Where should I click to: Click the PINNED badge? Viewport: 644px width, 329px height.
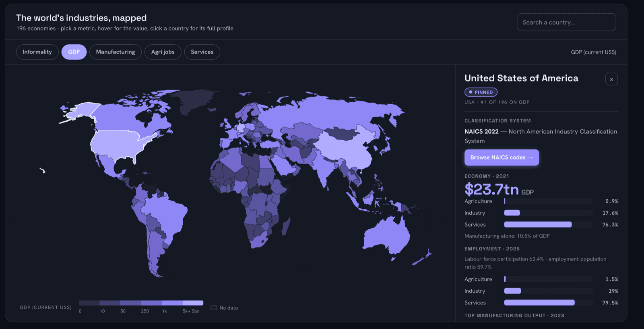[481, 92]
